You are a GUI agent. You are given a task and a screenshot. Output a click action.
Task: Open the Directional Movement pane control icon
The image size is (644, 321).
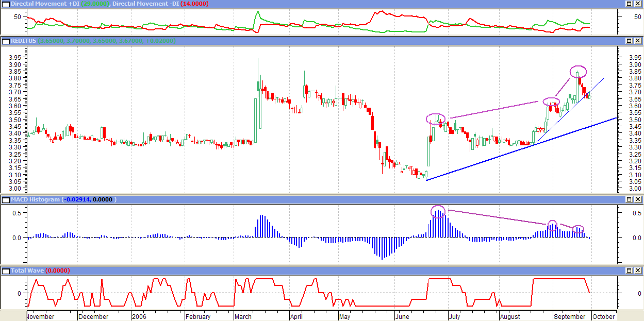pyautogui.click(x=6, y=4)
